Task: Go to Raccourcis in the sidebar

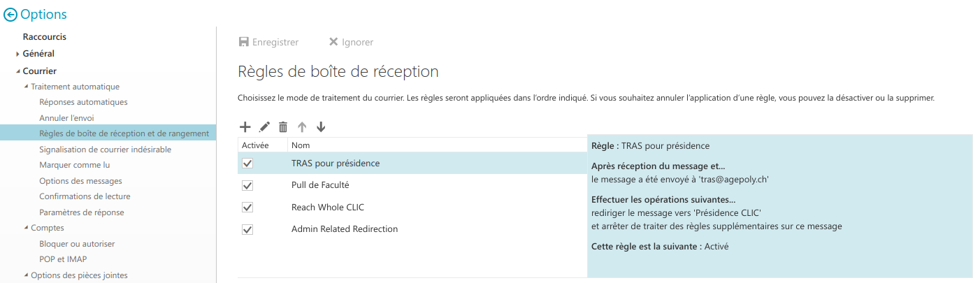Action: 45,37
